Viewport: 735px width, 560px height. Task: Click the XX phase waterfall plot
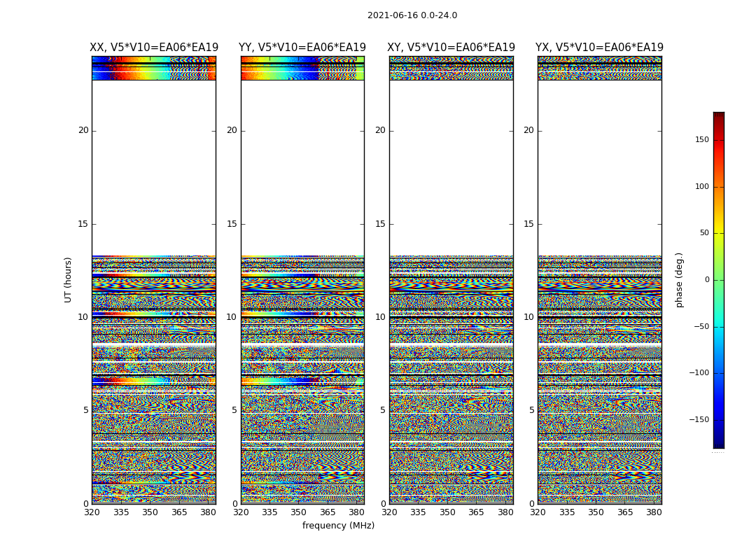pos(154,280)
